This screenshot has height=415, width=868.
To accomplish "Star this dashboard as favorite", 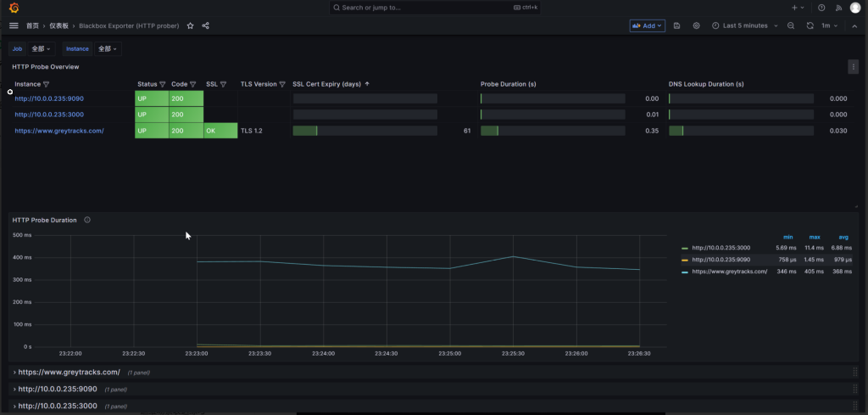I will pyautogui.click(x=191, y=26).
